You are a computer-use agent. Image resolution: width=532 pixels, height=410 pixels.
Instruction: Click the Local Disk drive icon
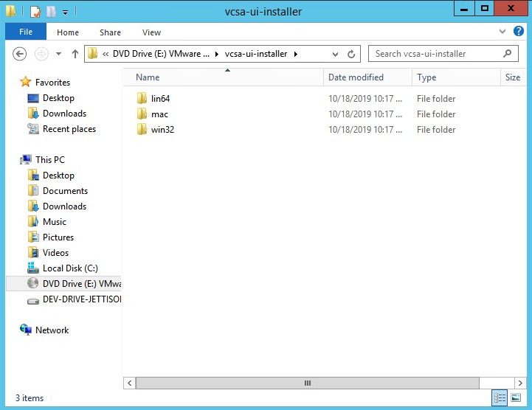pyautogui.click(x=33, y=268)
